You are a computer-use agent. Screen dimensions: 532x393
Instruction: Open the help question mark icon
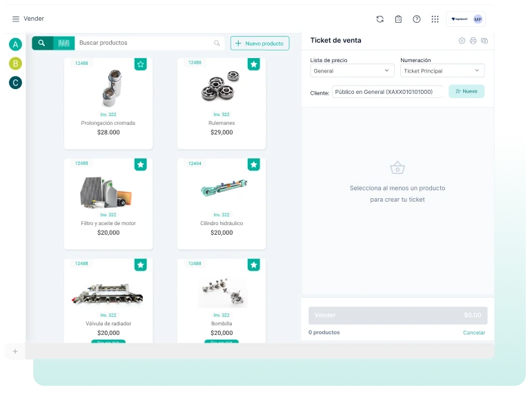(417, 19)
